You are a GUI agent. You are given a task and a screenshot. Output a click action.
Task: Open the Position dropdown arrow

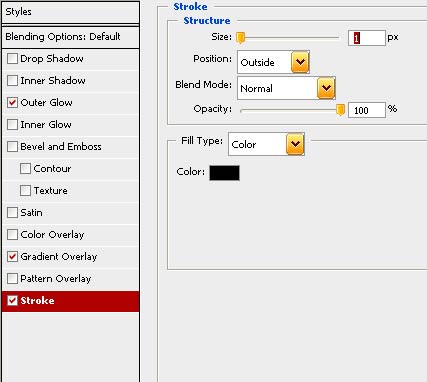point(300,62)
